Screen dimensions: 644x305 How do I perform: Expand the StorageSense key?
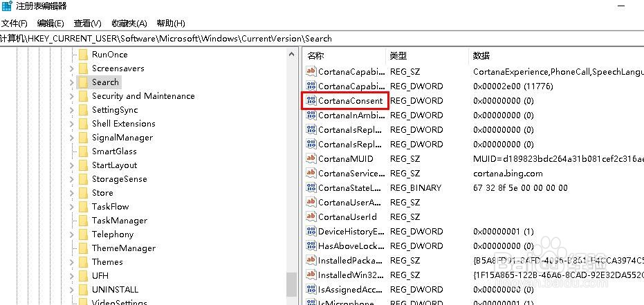[x=72, y=179]
